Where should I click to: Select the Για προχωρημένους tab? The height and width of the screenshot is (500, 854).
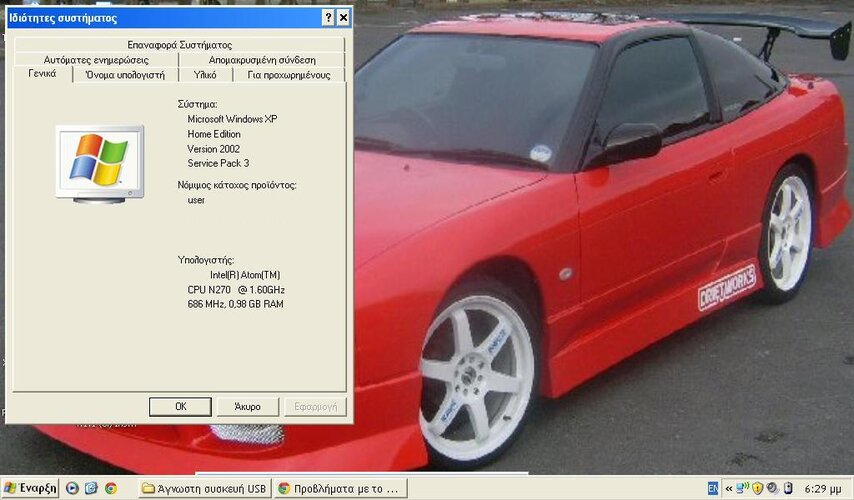289,75
